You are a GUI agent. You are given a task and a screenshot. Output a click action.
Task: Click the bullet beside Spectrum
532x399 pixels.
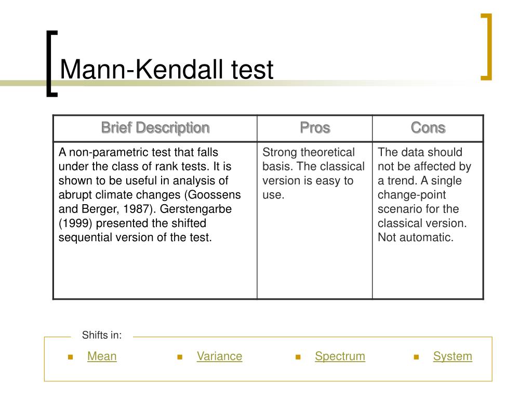coord(298,357)
